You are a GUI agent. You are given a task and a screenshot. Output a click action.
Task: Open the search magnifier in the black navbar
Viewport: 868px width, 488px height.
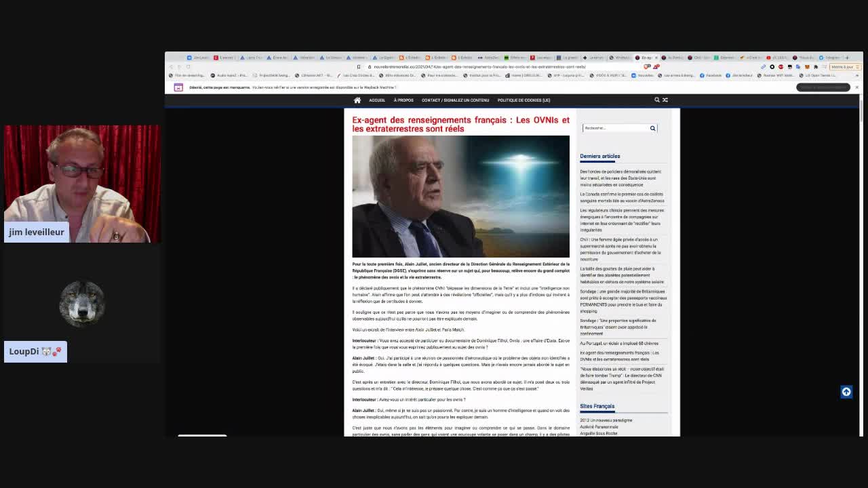(x=656, y=100)
